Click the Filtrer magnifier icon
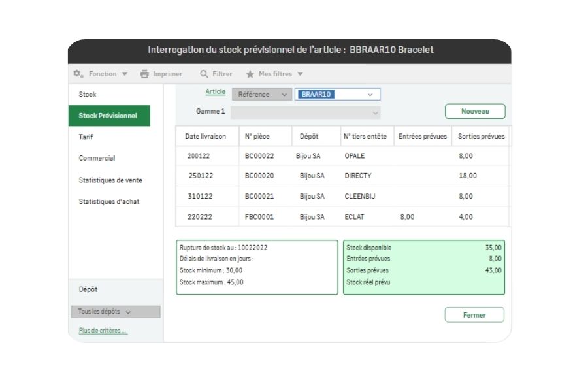588x392 pixels. (x=204, y=74)
